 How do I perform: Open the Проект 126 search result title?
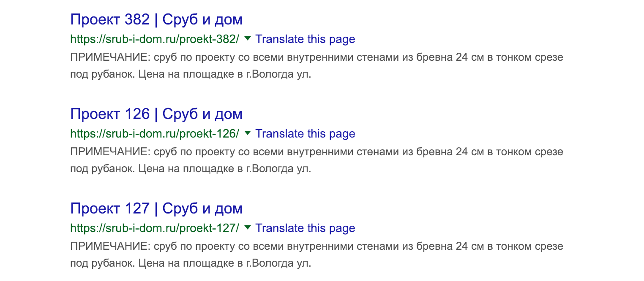coord(156,114)
